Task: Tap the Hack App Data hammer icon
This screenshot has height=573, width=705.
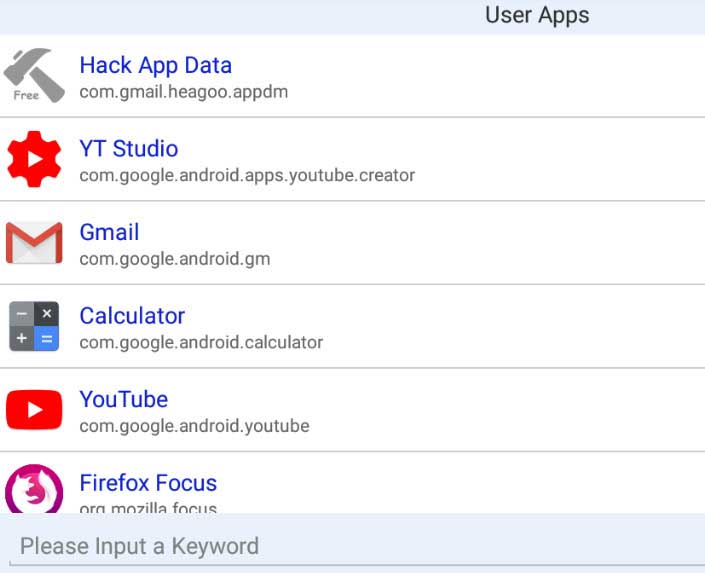Action: (x=34, y=76)
